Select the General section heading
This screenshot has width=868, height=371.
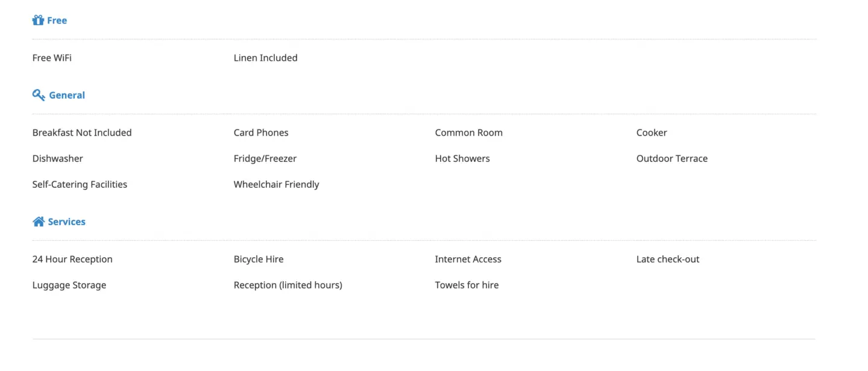67,95
